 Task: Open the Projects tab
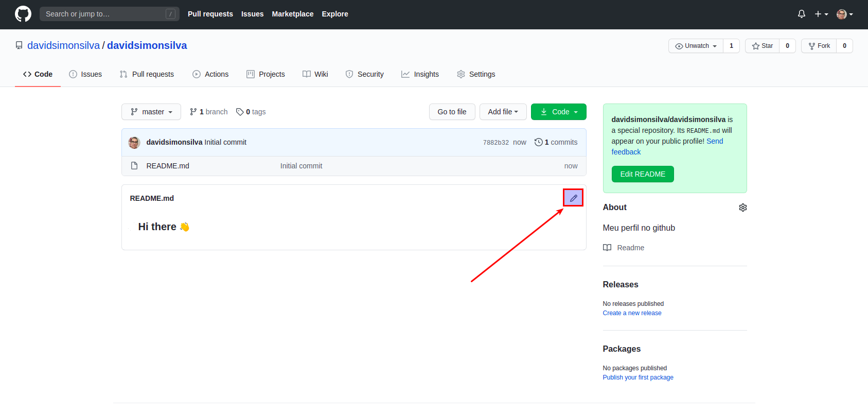click(265, 74)
